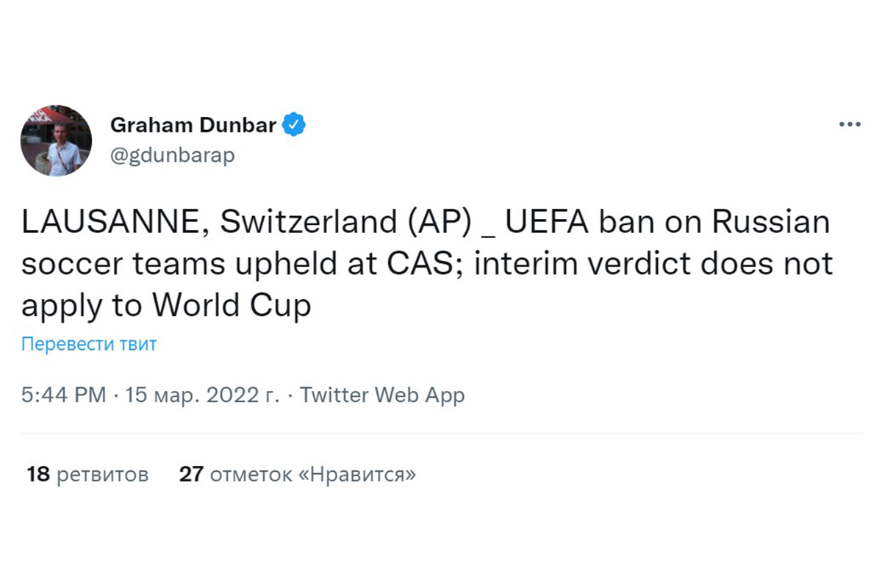This screenshot has height=588, width=882.
Task: Click the bold 27 like count number
Action: (x=191, y=474)
